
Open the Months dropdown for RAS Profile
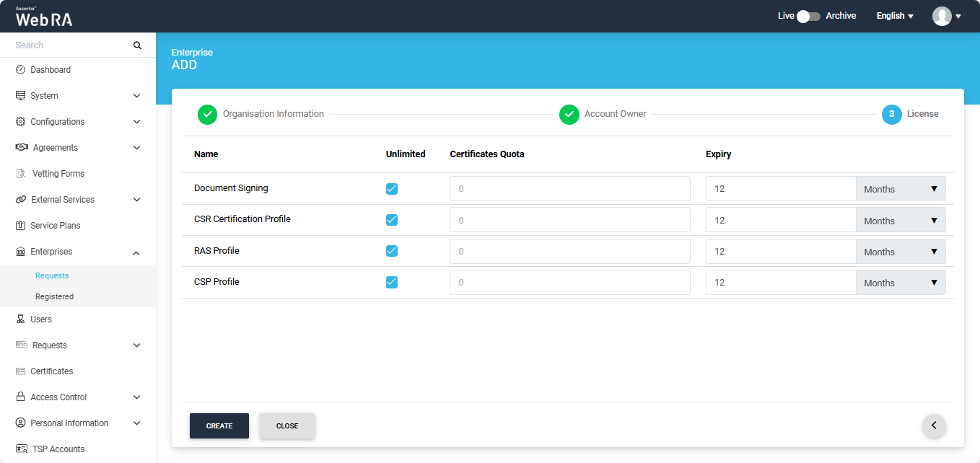[901, 251]
